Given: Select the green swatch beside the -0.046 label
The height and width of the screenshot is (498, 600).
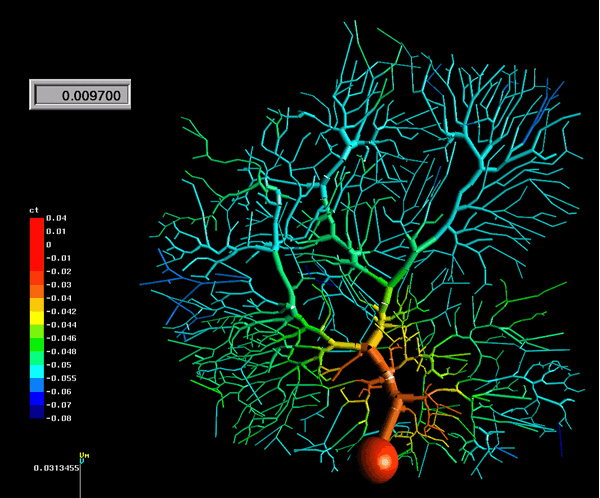Looking at the screenshot, I should pyautogui.click(x=37, y=338).
